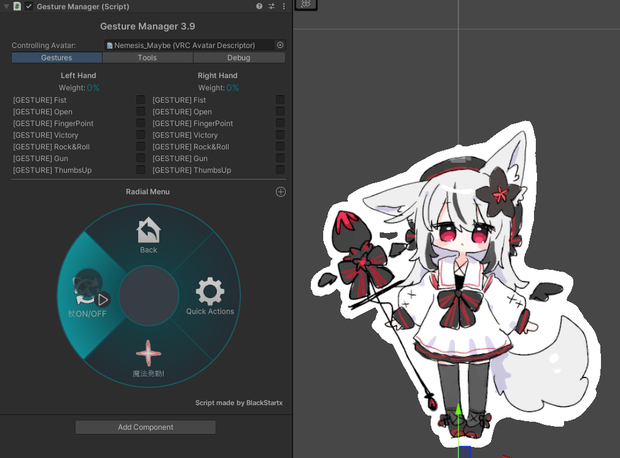
Task: Disable the Gesture Manager component checkbox
Action: pos(29,6)
